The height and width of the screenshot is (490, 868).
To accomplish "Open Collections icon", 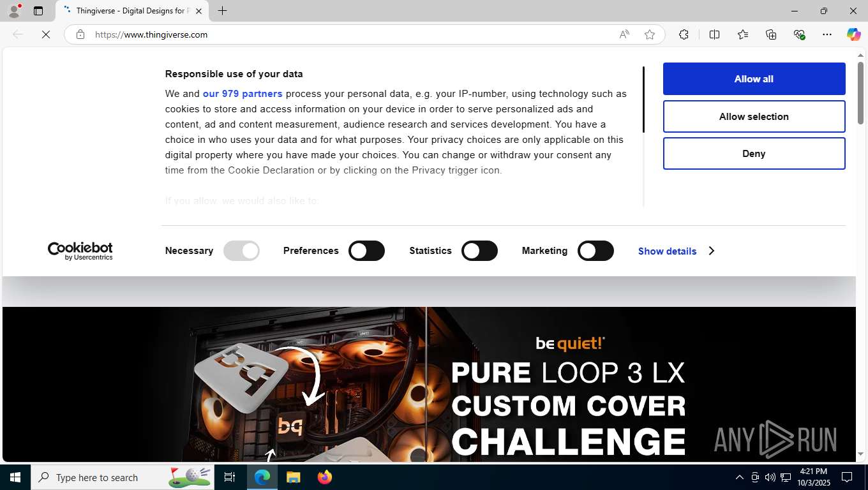I will click(x=771, y=34).
